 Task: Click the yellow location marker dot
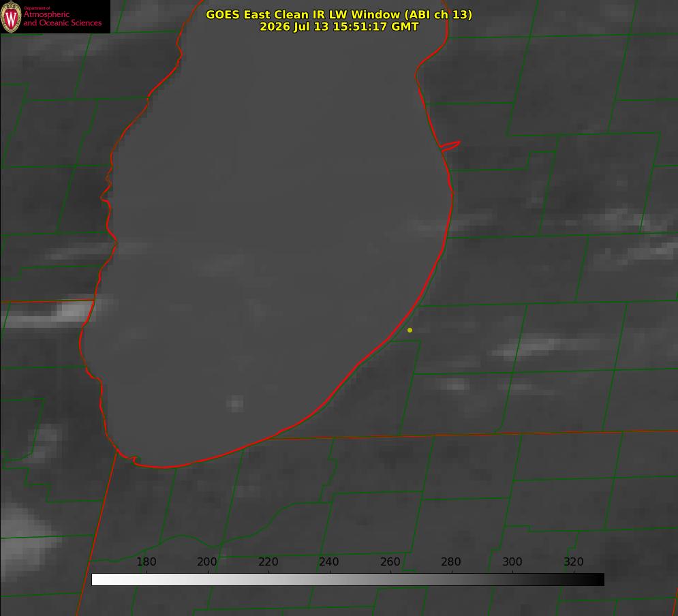pyautogui.click(x=410, y=330)
